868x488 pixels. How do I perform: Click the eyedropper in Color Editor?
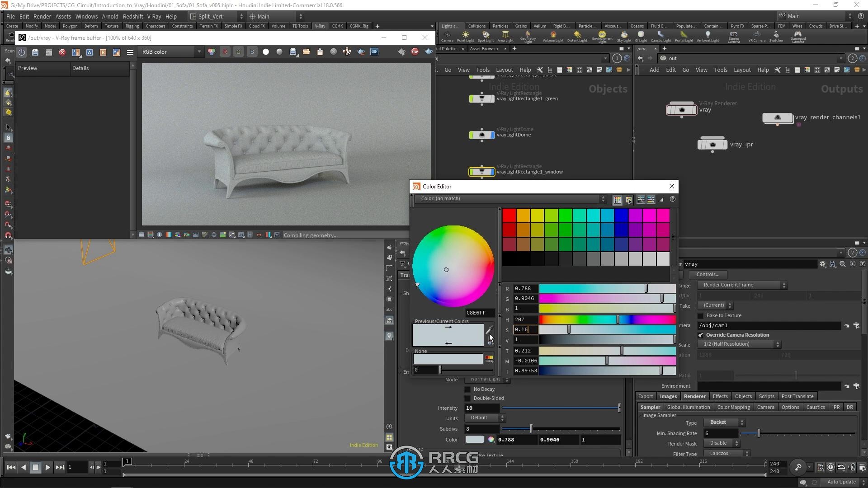coord(489,331)
